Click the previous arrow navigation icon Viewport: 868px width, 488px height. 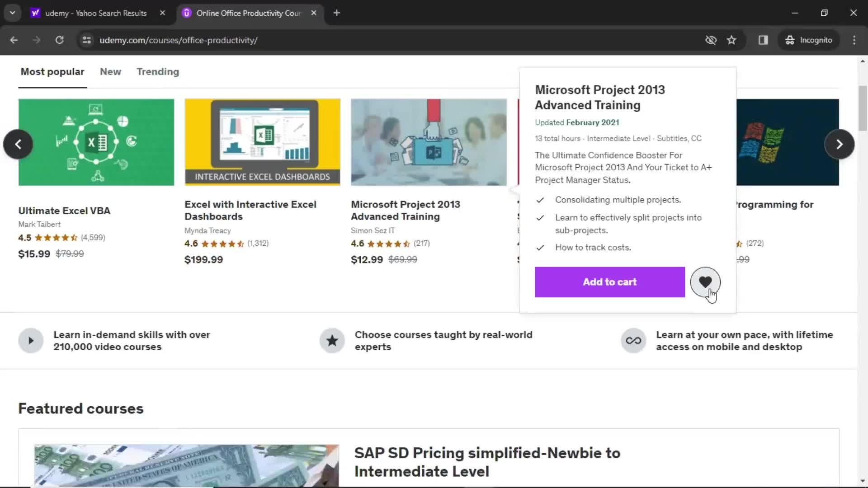click(17, 144)
